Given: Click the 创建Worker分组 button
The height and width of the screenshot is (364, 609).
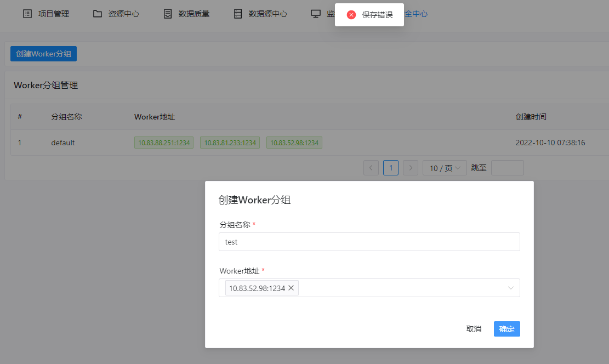Looking at the screenshot, I should point(43,53).
